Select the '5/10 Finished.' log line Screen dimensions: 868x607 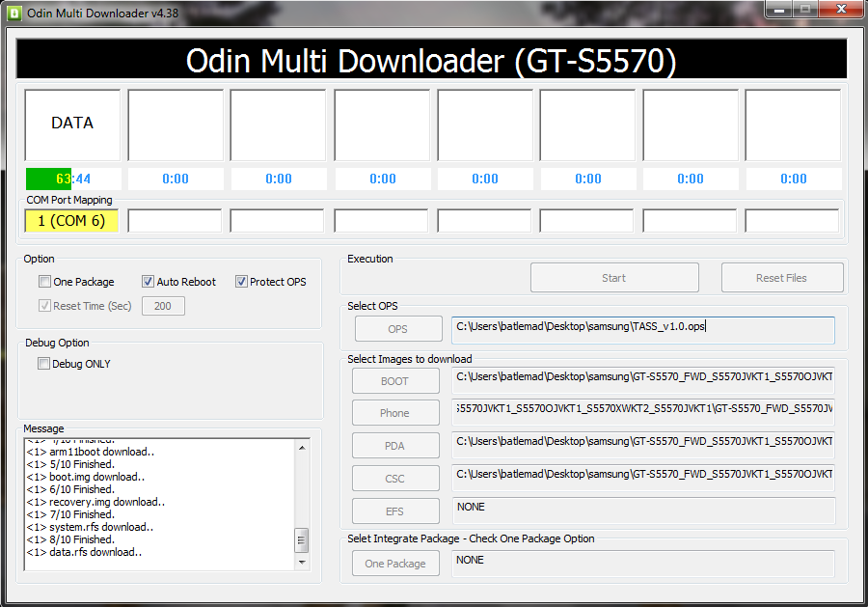pyautogui.click(x=70, y=464)
